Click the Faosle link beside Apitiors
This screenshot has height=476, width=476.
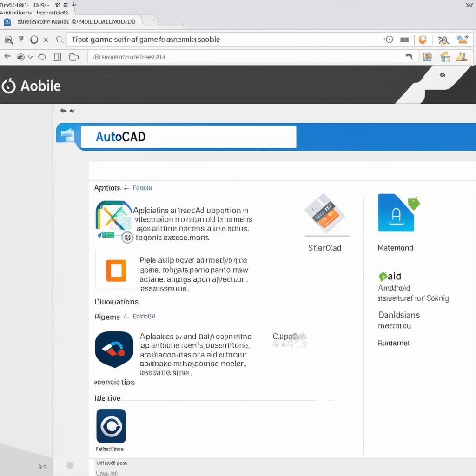(x=142, y=188)
